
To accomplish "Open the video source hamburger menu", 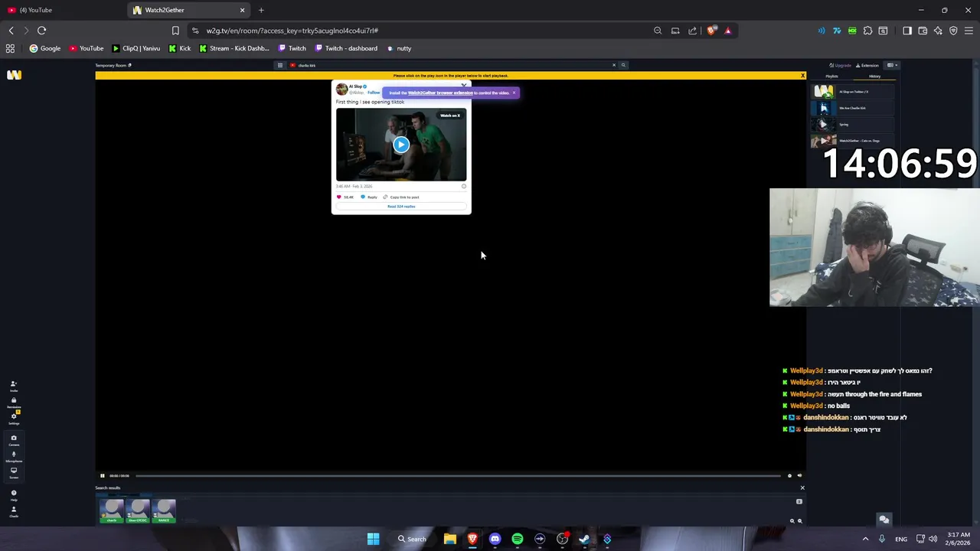I will point(280,65).
